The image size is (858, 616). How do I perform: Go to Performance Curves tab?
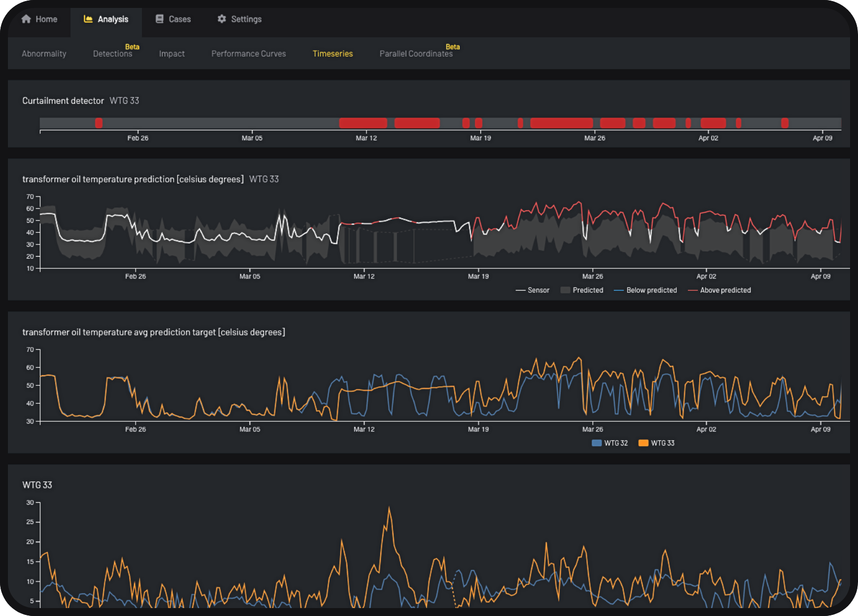[x=248, y=53]
